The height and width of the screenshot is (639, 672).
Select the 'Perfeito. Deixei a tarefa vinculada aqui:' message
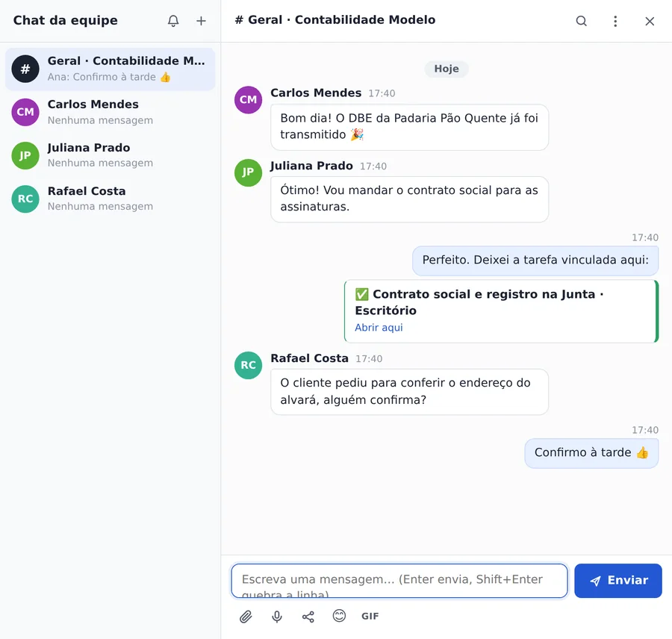[535, 261]
